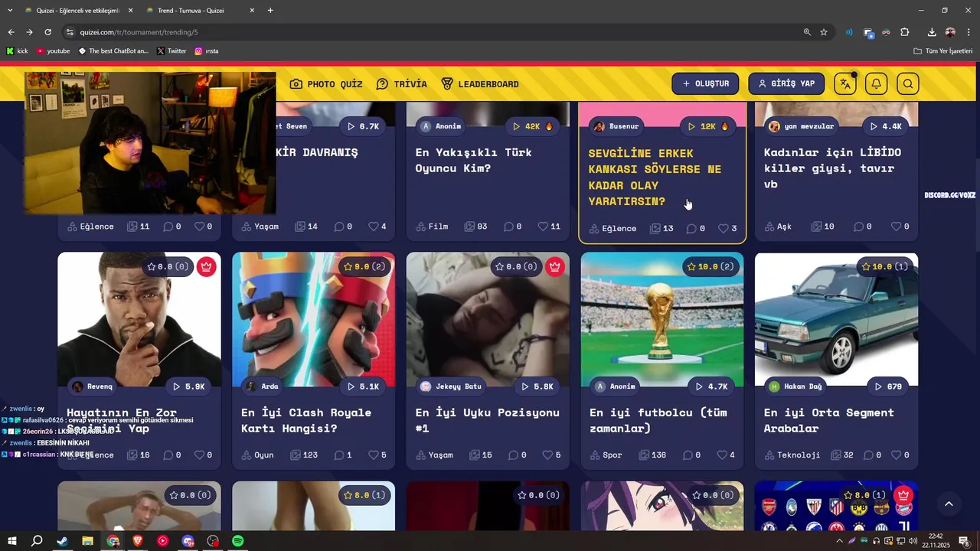Open Chrome downloads icon
Screen dimensions: 980x551
coord(932,32)
